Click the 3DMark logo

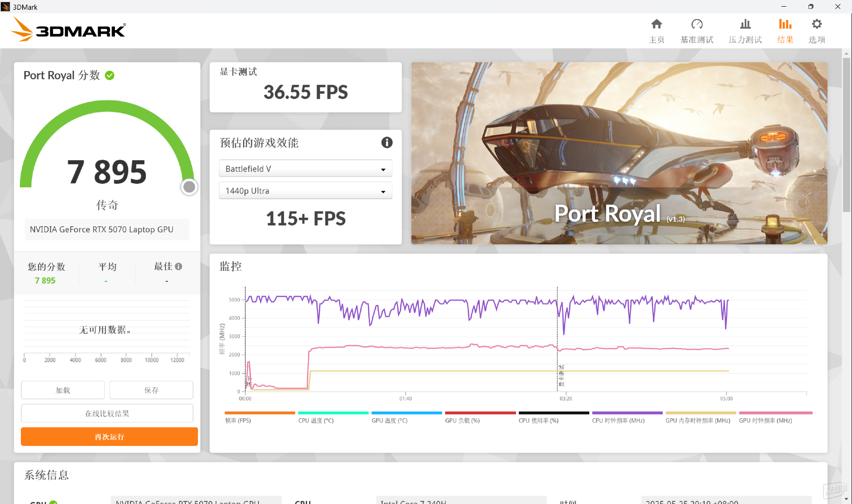(x=68, y=30)
